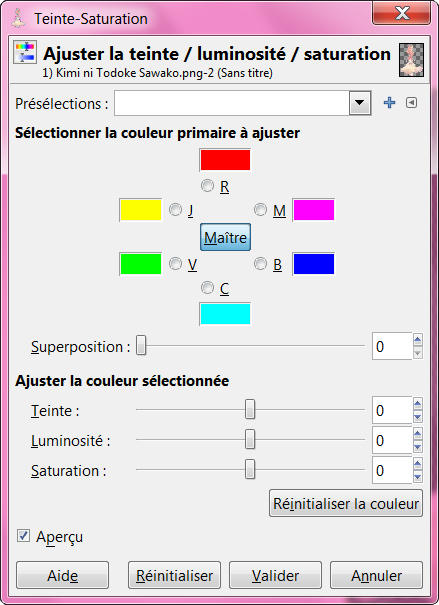Click the Présélections text field

(x=232, y=103)
